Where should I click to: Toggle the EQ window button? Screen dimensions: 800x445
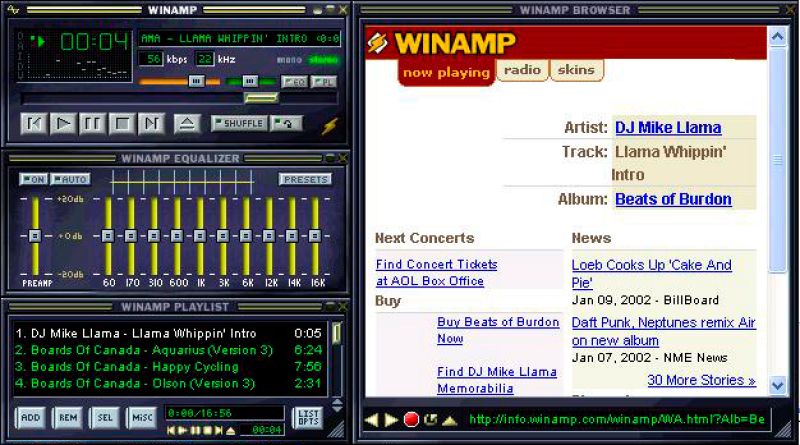pyautogui.click(x=294, y=82)
